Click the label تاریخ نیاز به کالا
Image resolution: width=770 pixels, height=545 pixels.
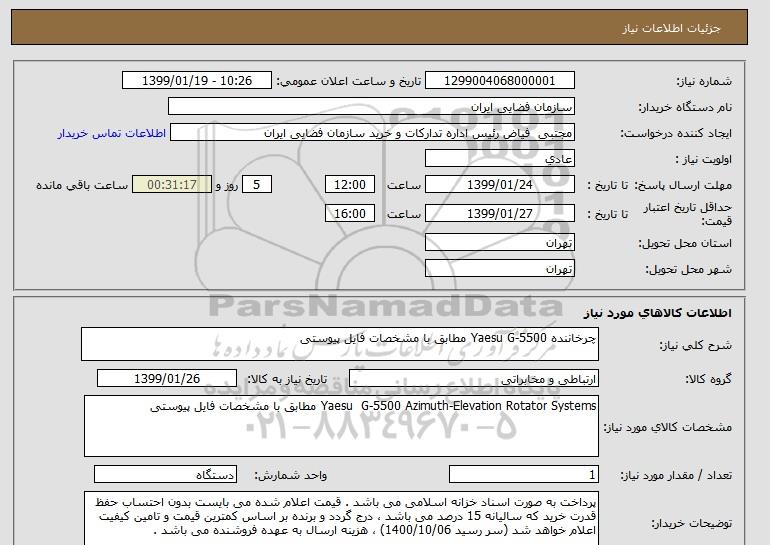tap(287, 379)
